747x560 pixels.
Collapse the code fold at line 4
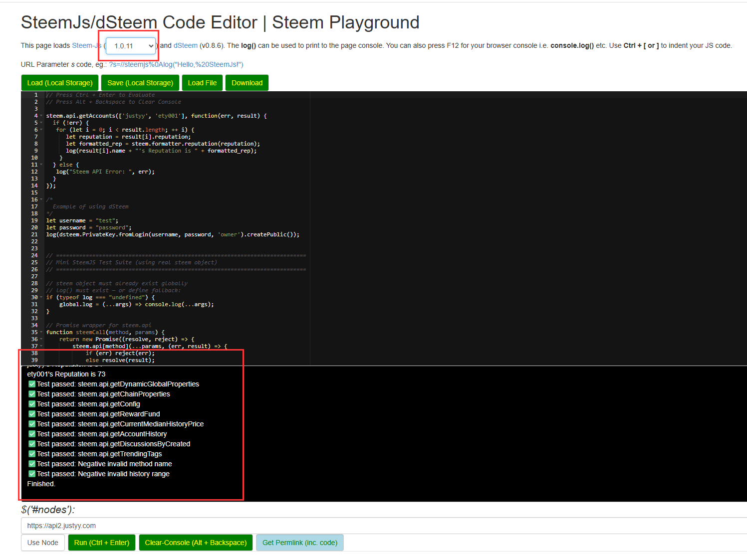point(41,116)
